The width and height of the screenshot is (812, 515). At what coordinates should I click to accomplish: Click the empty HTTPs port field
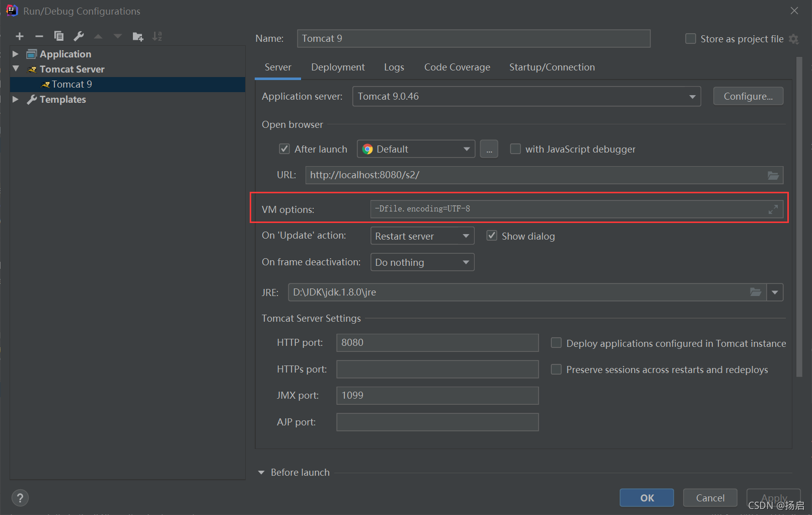[437, 370]
